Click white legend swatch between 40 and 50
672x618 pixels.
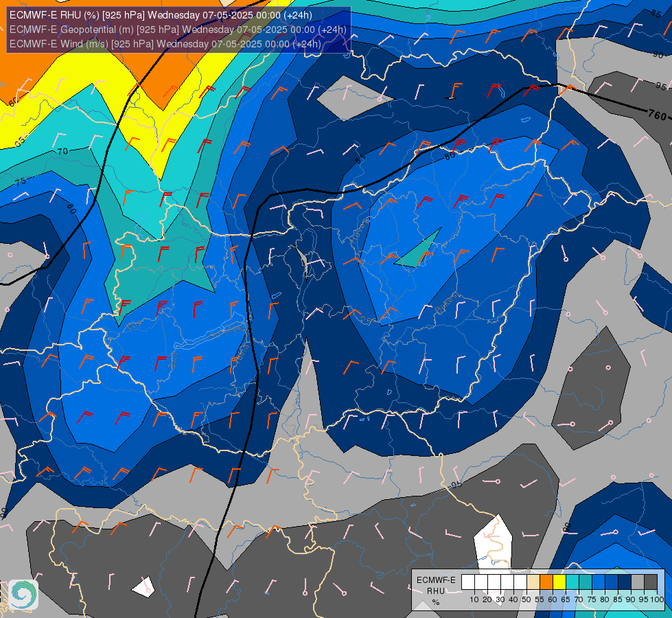[x=520, y=582]
